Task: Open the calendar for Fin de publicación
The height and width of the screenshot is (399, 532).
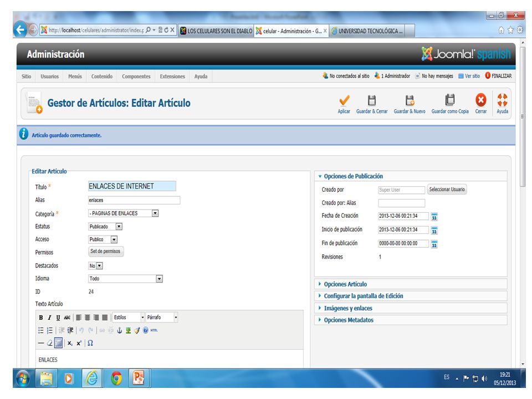Action: [434, 244]
